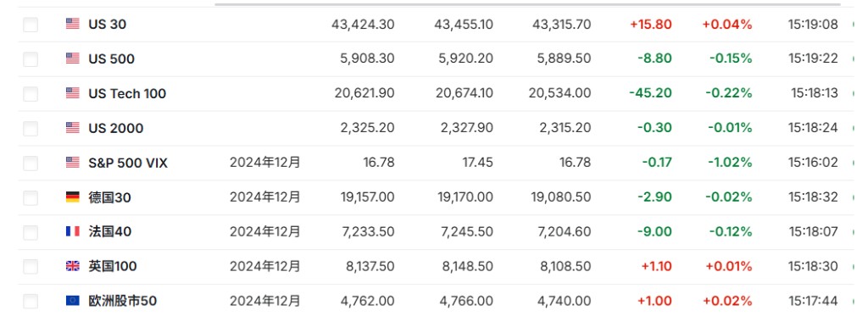The image size is (868, 316).
Task: Click the flag icon next to US Tech 100
Action: [73, 93]
